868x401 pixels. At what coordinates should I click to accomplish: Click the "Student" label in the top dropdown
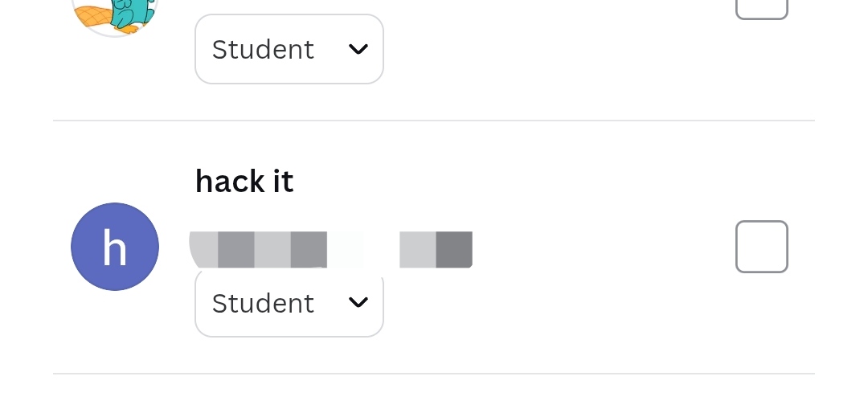tap(263, 49)
